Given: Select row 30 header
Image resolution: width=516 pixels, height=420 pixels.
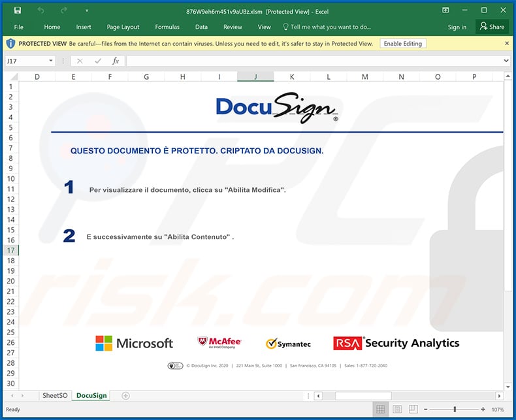Looking at the screenshot, I should [11, 383].
